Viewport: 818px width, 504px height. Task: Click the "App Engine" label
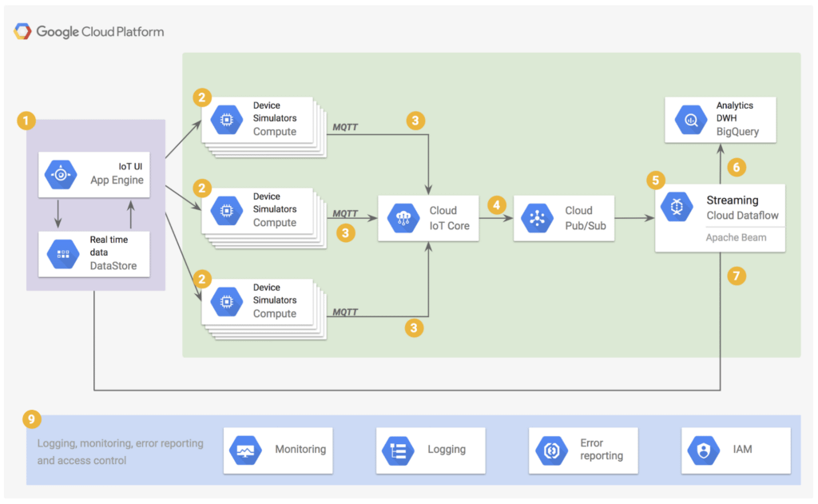click(x=117, y=180)
